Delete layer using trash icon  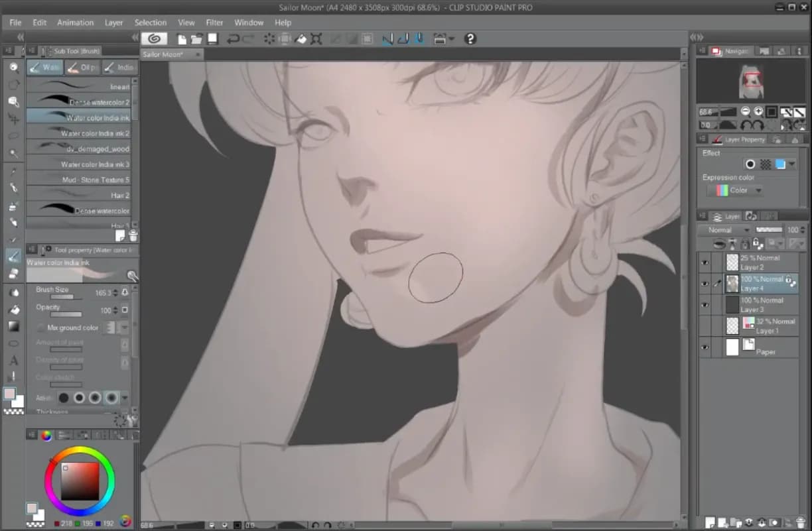[x=799, y=522]
